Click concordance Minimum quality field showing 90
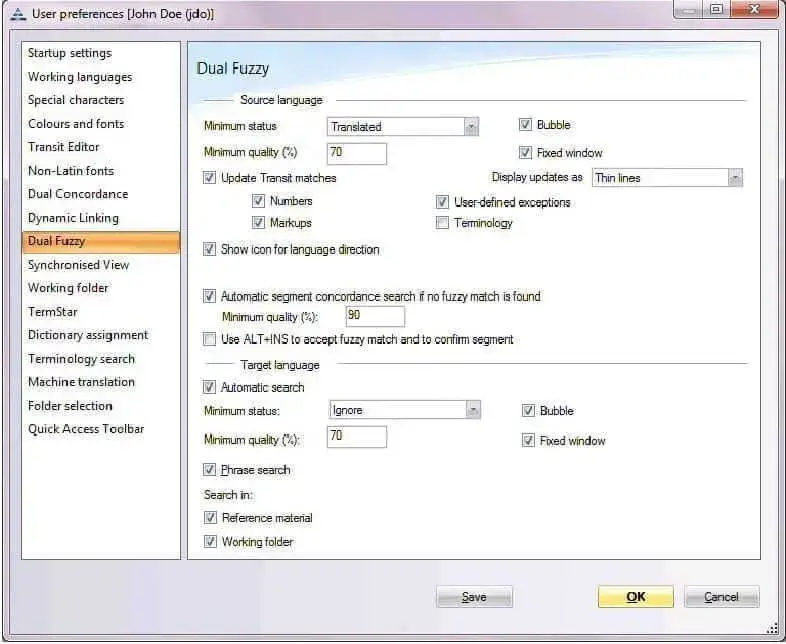The image size is (786, 644). [x=375, y=316]
